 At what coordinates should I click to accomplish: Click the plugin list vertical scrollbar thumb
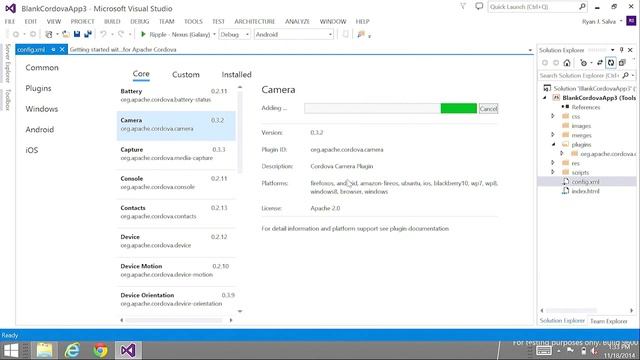pyautogui.click(x=240, y=131)
